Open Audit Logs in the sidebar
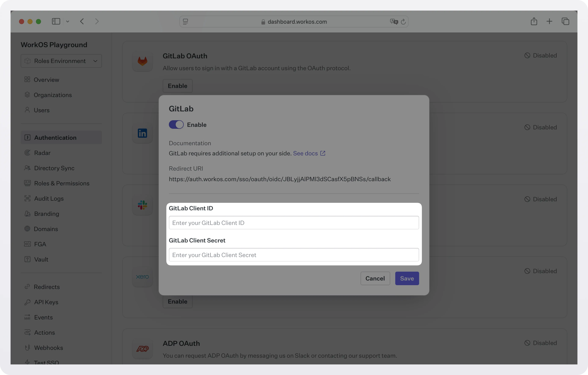 [49, 198]
